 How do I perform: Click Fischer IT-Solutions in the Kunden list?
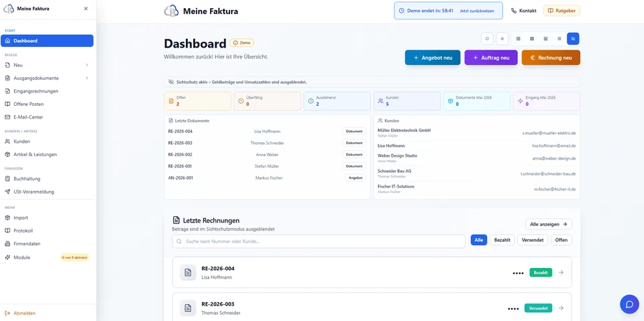point(396,186)
